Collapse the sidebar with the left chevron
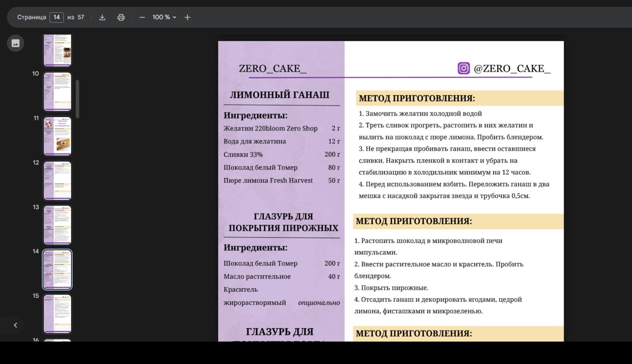Viewport: 632px width, 364px height. 15,325
